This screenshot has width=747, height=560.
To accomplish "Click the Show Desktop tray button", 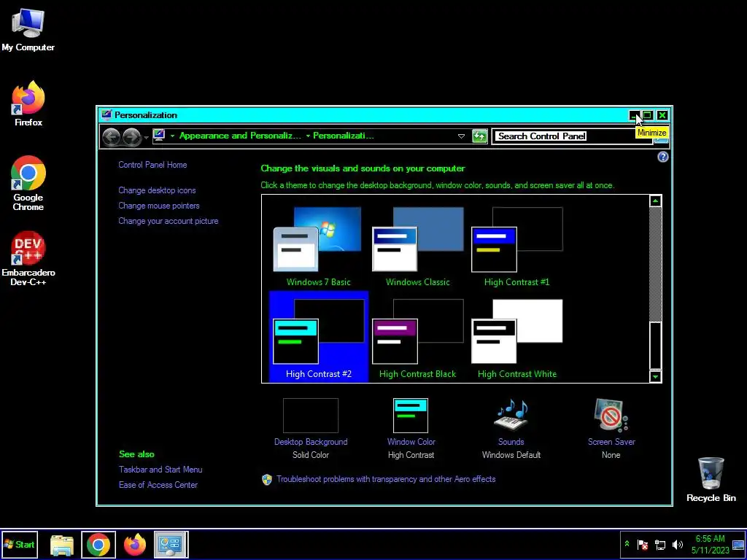I will pyautogui.click(x=738, y=545).
